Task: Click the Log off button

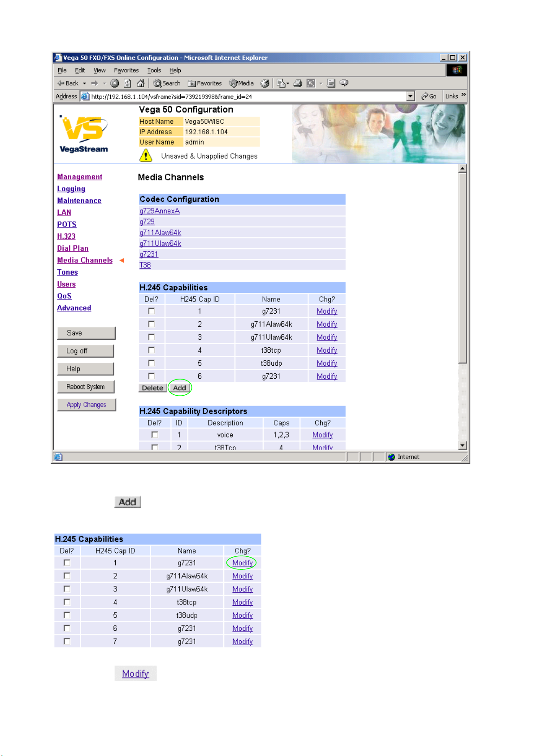Action: pyautogui.click(x=86, y=351)
